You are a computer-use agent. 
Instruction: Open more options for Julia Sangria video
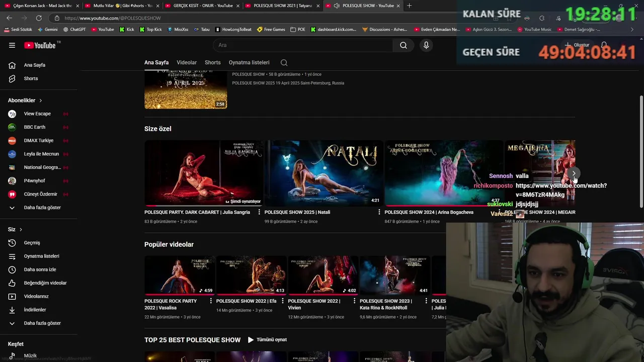coord(259,212)
